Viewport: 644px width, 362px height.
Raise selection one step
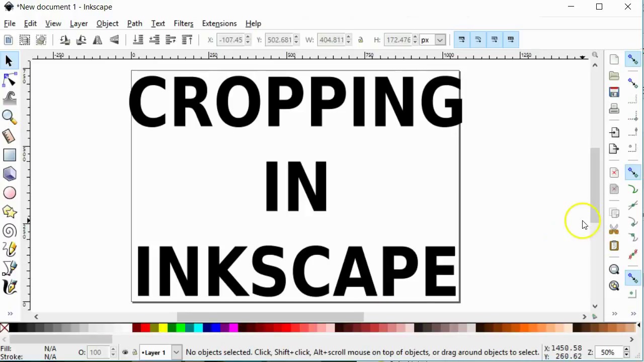pos(171,40)
